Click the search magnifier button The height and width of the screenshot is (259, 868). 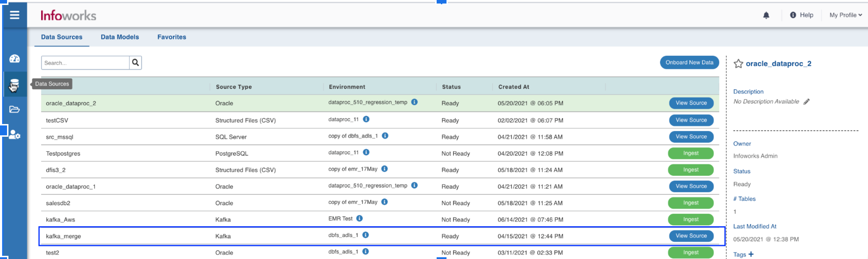click(135, 63)
